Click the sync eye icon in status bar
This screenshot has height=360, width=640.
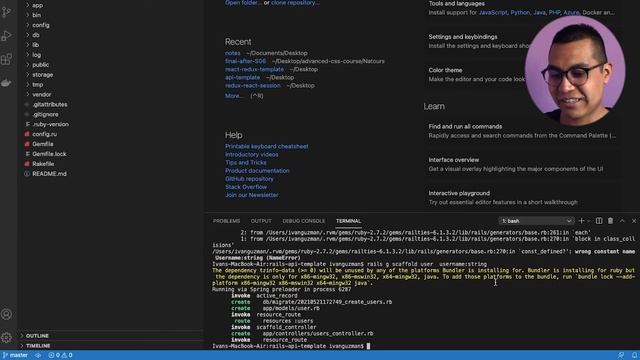click(x=38, y=355)
